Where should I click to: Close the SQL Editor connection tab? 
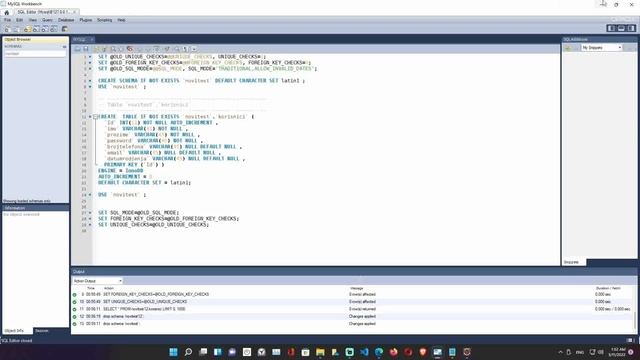[75, 12]
